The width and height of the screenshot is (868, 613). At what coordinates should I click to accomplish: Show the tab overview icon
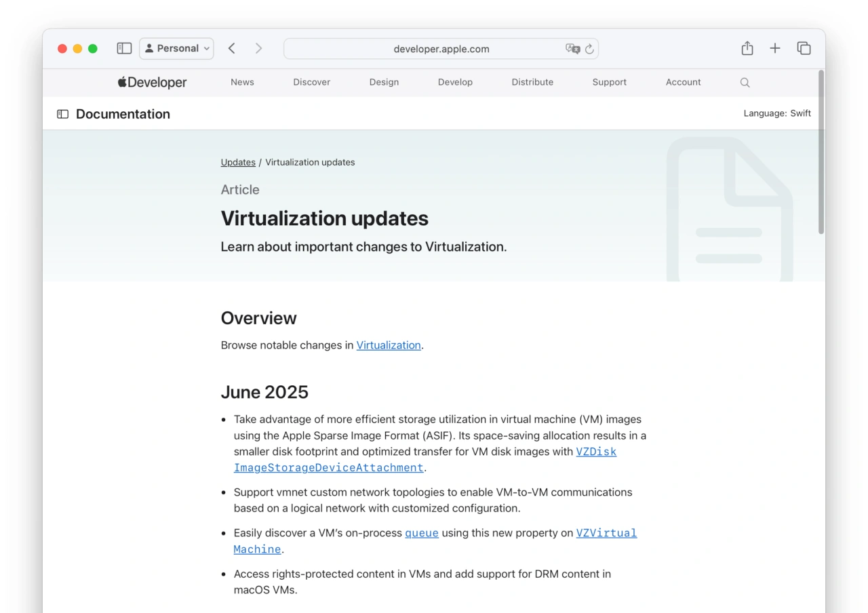pyautogui.click(x=804, y=48)
